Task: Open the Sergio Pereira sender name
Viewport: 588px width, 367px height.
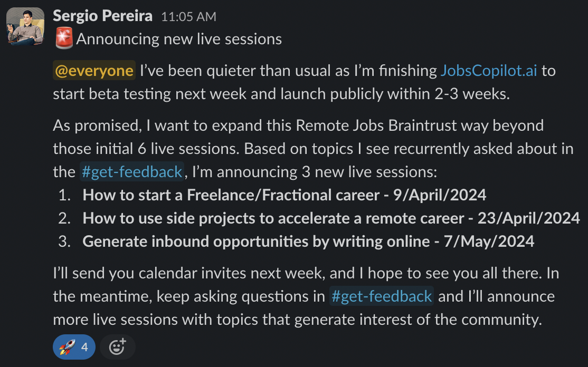Action: 102,16
